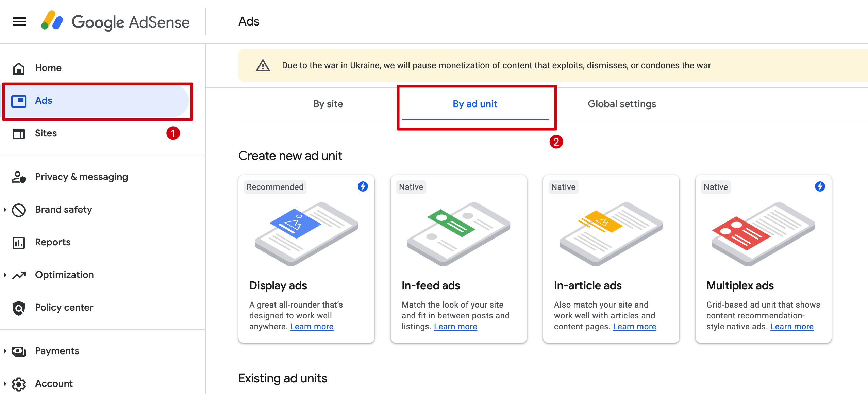Click the Home house icon

[19, 68]
